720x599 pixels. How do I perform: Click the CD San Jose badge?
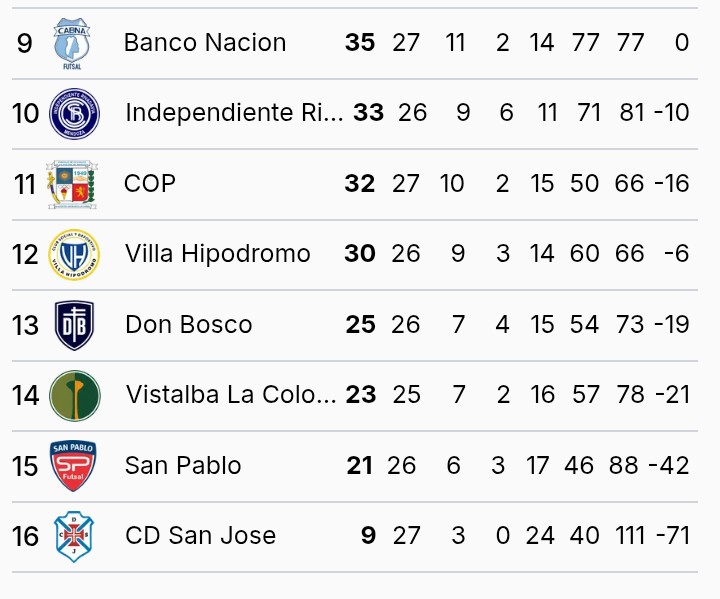[73, 536]
